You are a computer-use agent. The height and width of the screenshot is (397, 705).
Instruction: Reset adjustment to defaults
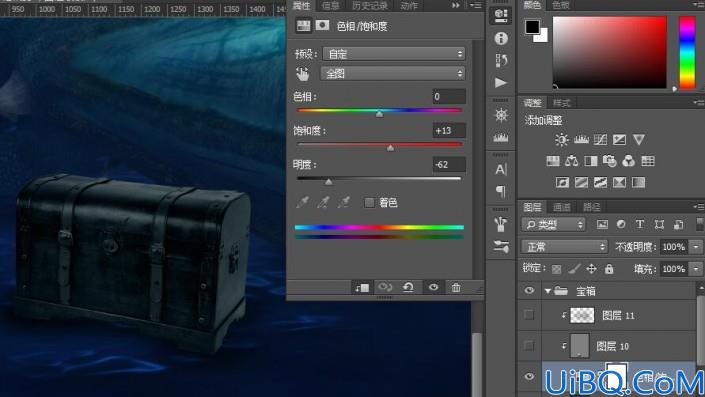click(408, 287)
